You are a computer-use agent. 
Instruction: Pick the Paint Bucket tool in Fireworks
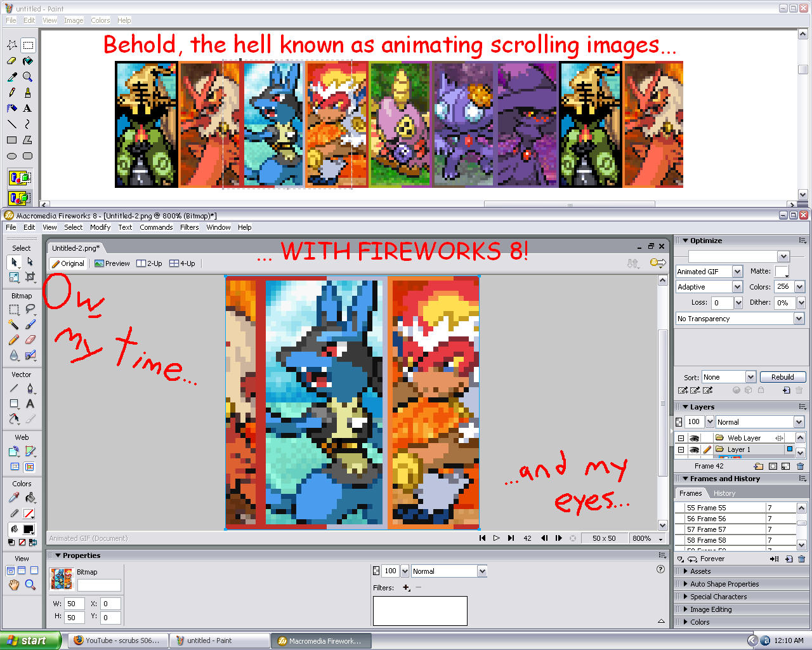[30, 498]
